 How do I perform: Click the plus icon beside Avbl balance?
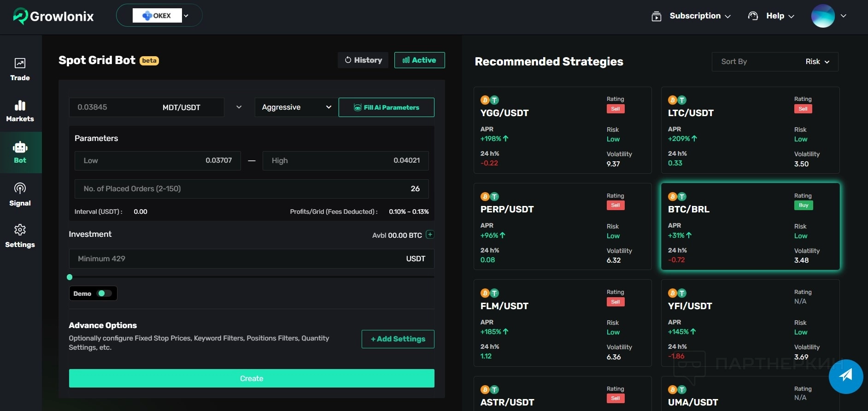[x=430, y=235]
